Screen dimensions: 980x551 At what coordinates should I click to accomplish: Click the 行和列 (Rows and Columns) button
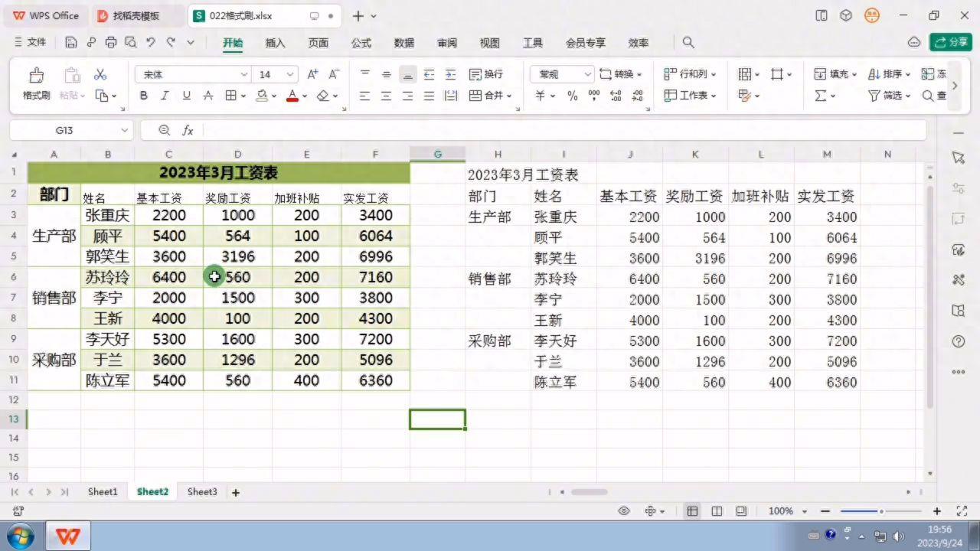(690, 74)
